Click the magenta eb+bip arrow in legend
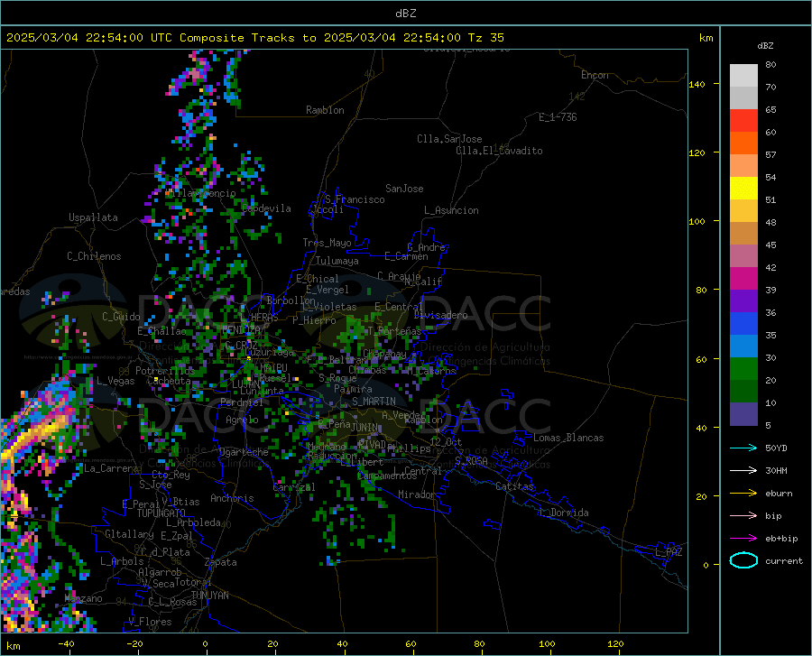This screenshot has height=656, width=812. [x=743, y=539]
